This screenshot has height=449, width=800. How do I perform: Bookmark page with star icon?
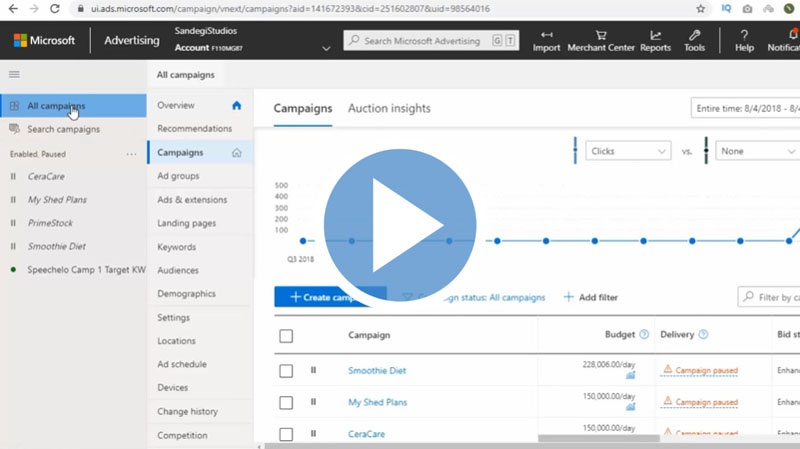click(701, 9)
